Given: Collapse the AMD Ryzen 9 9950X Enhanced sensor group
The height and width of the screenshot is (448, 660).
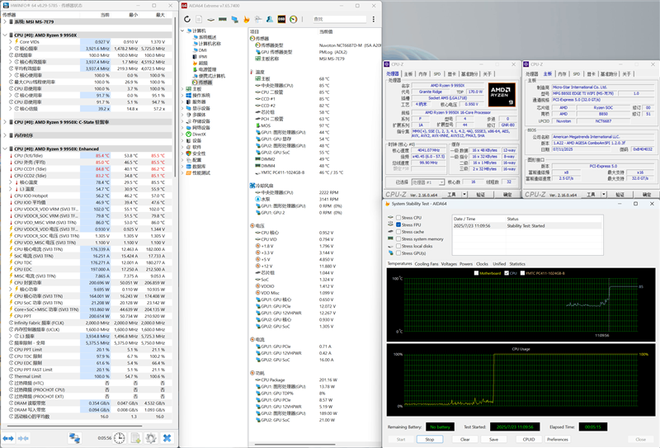Looking at the screenshot, I should [4, 148].
